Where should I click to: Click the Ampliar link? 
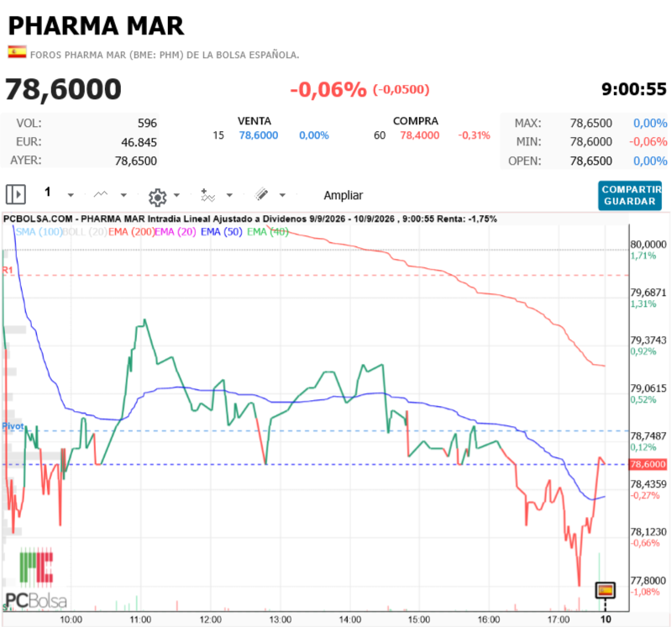[344, 195]
